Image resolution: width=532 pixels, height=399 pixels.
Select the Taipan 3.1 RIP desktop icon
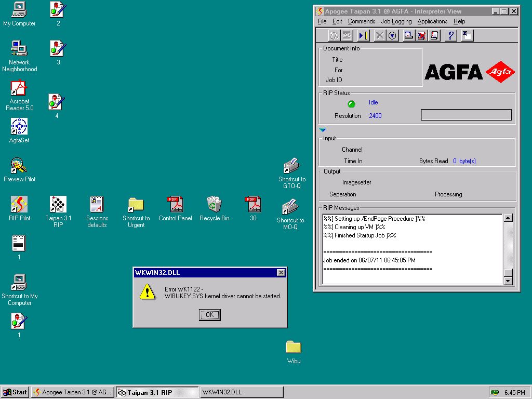pyautogui.click(x=58, y=212)
